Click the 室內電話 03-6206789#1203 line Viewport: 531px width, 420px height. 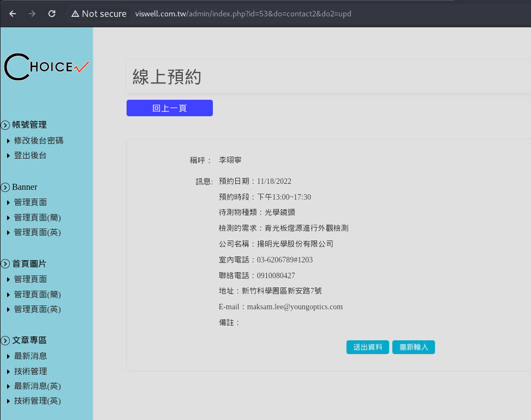pos(266,260)
